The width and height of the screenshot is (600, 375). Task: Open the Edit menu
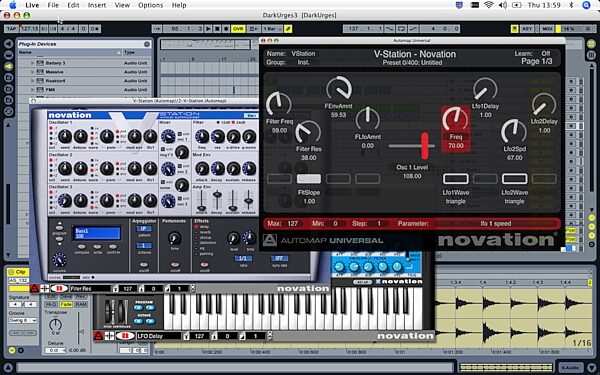click(x=73, y=5)
